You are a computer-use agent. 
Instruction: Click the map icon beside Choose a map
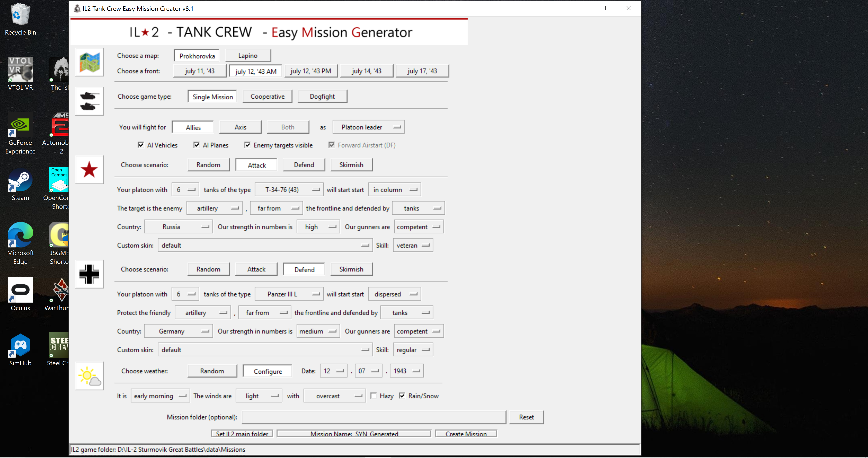[89, 62]
